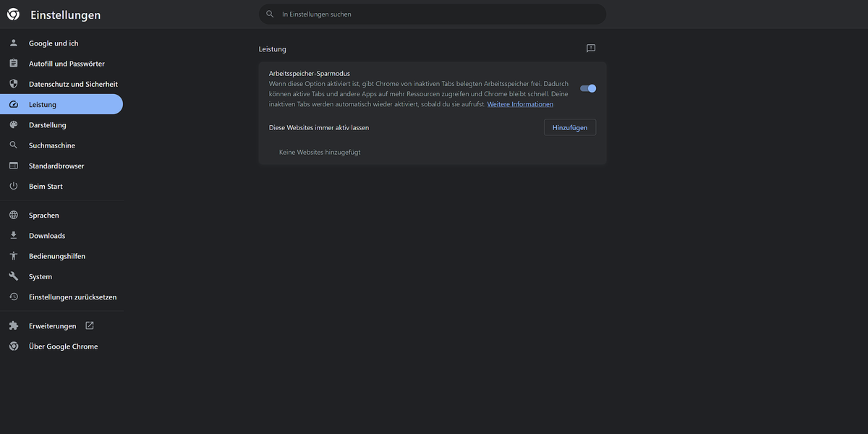Click the external link icon next to Erweiterungen
The image size is (868, 434).
(x=90, y=325)
